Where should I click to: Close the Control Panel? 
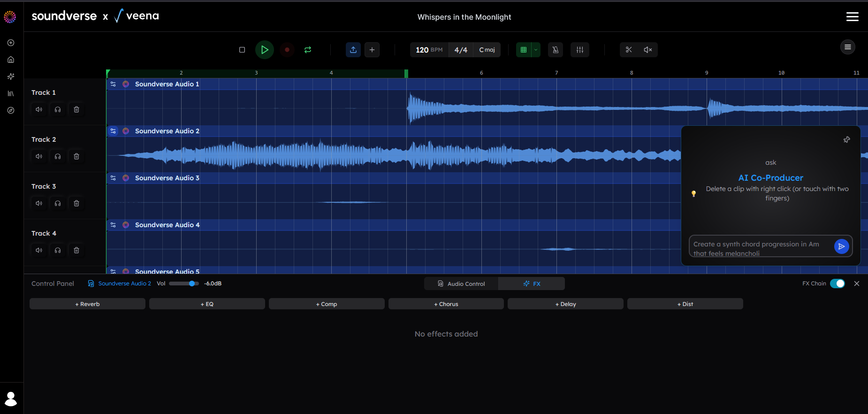click(x=857, y=284)
